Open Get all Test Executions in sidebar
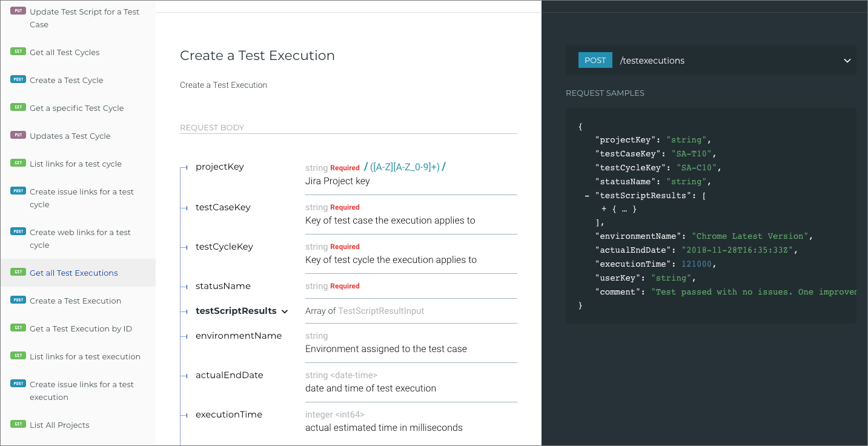Image resolution: width=868 pixels, height=446 pixels. pos(73,273)
